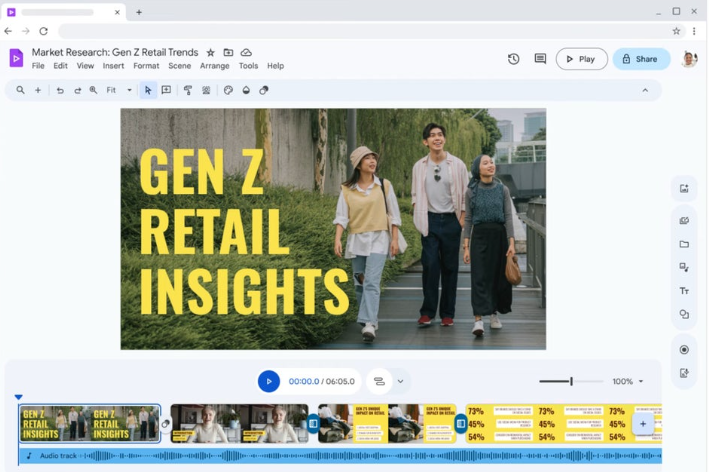Open the uploads folder in sidebar
The height and width of the screenshot is (472, 709).
coord(684,244)
